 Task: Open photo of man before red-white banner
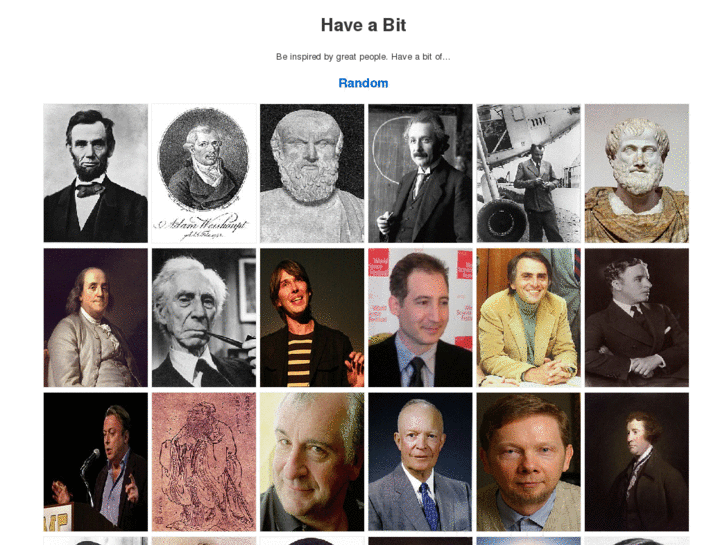(x=420, y=317)
